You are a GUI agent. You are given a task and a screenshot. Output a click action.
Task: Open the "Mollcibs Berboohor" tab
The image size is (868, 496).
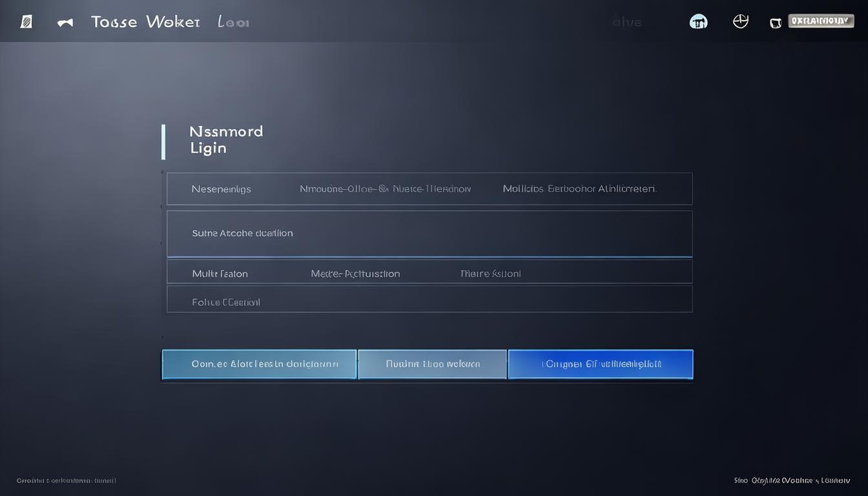tap(579, 189)
